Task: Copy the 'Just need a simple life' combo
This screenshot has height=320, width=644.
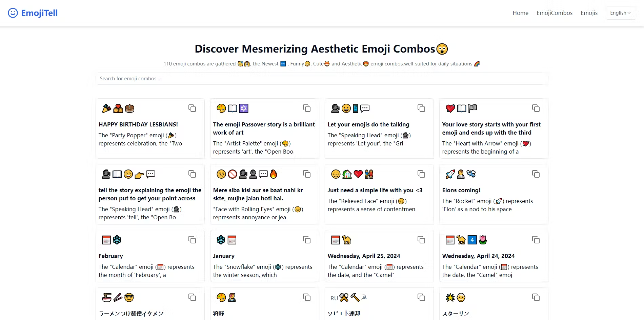Action: 421,174
